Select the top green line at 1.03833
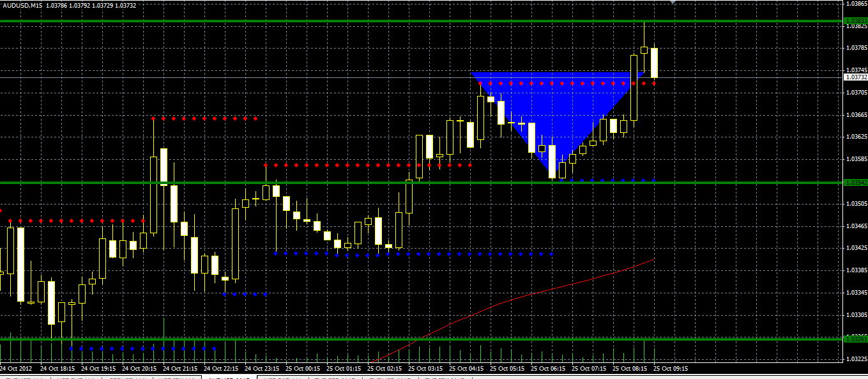This screenshot has height=379, width=868. (x=422, y=21)
